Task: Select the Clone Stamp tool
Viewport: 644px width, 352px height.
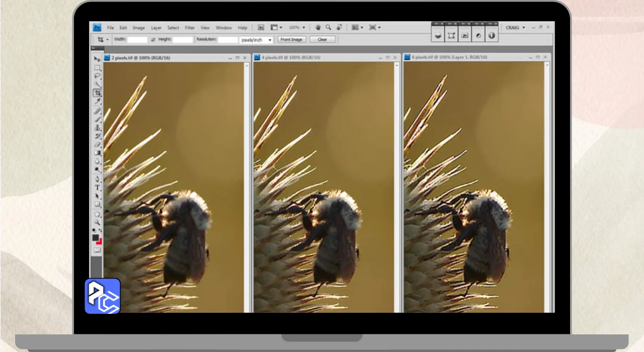Action: [x=97, y=128]
